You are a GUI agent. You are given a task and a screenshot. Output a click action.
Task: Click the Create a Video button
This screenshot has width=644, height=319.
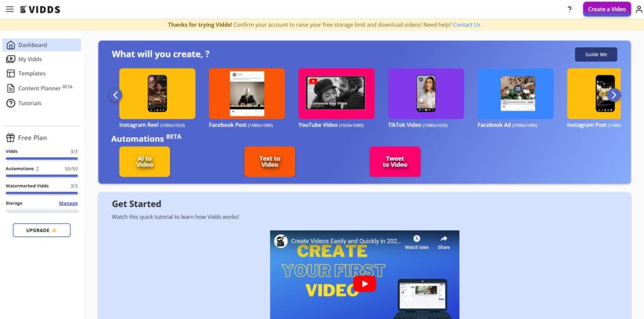[x=606, y=9]
